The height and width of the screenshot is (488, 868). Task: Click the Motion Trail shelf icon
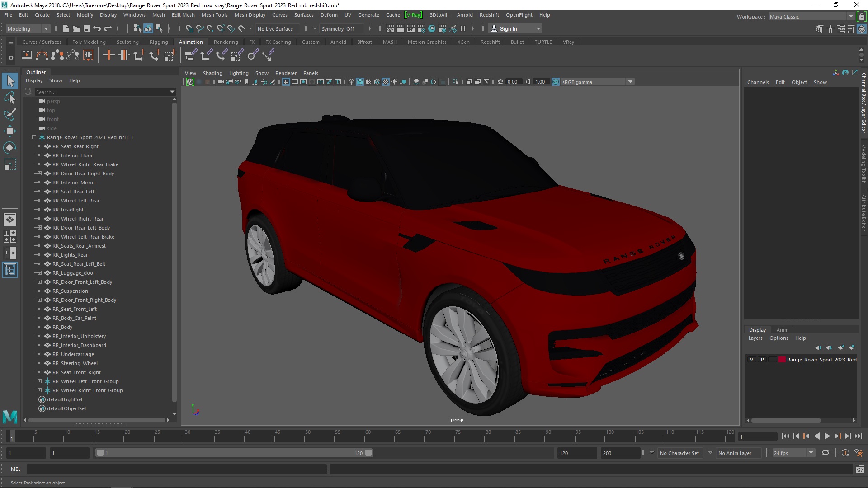click(x=42, y=55)
